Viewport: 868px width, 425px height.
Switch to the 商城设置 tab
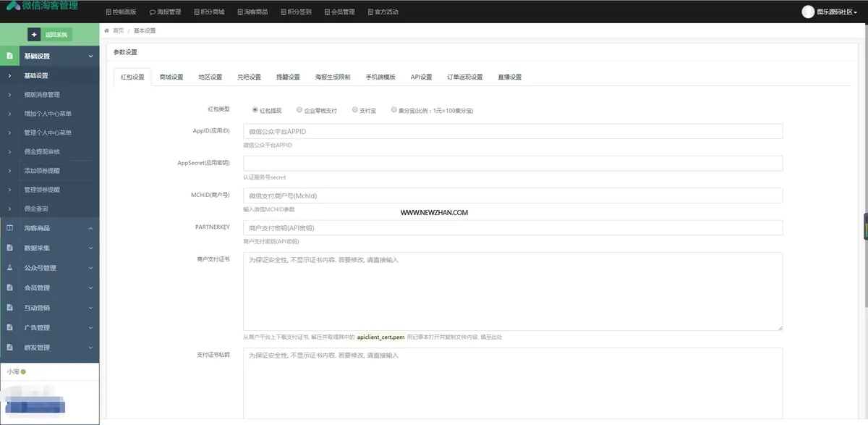tap(171, 77)
